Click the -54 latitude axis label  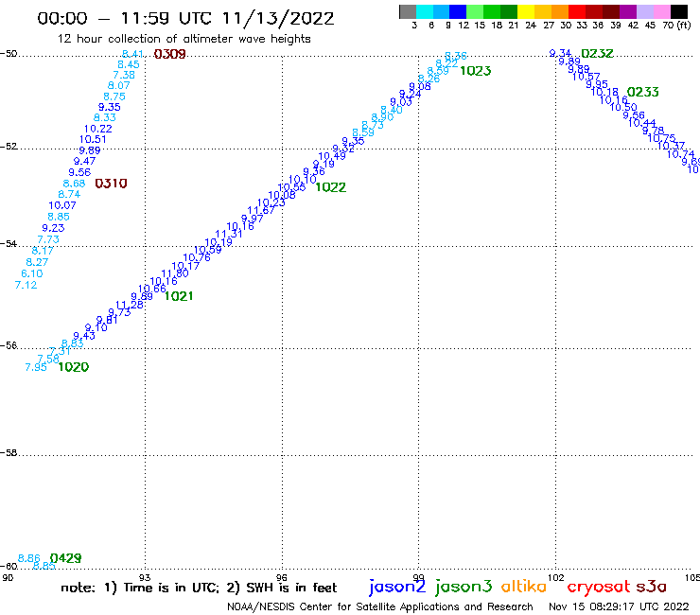[9, 244]
